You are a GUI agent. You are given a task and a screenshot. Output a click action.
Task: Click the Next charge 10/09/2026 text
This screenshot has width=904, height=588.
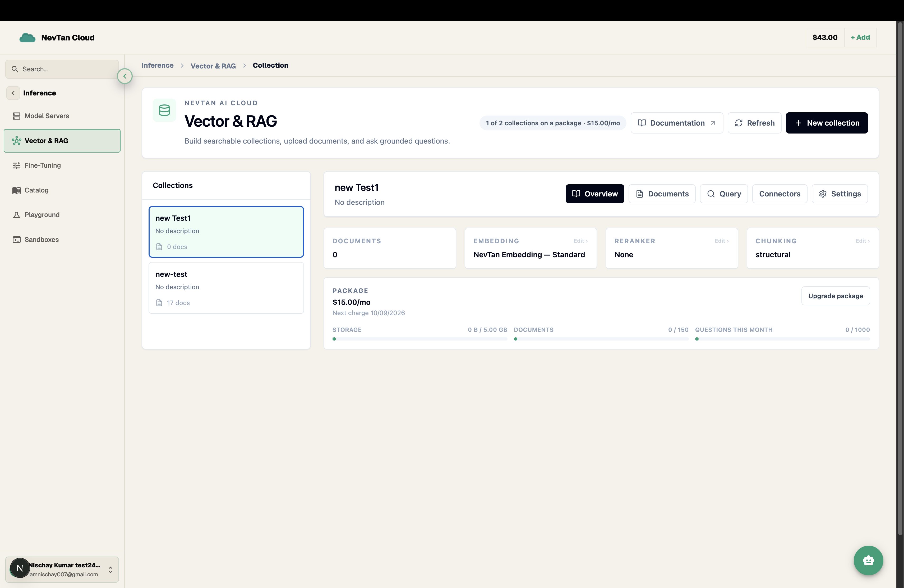[x=369, y=313]
